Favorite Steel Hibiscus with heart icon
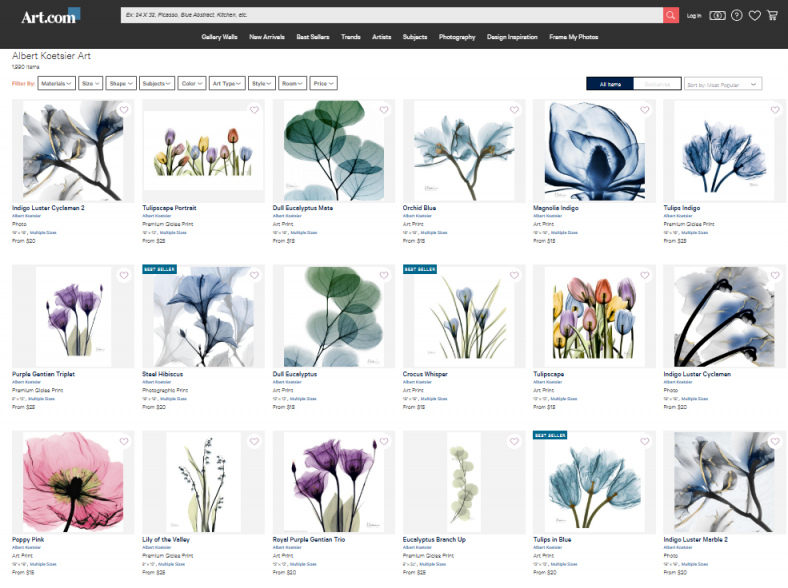Viewport: 788px width, 588px height. pos(254,275)
